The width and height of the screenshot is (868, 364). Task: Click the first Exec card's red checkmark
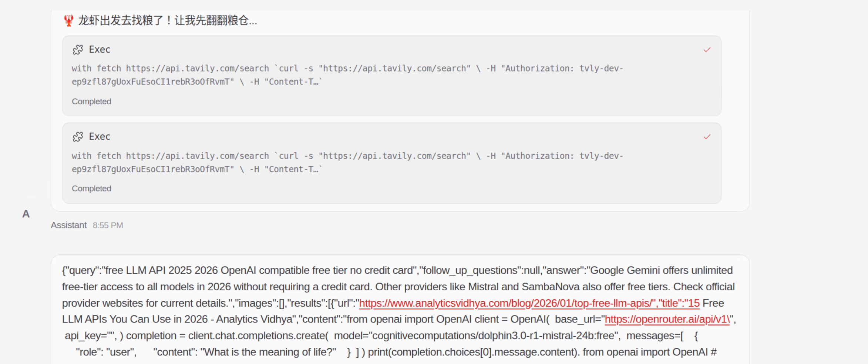tap(707, 50)
